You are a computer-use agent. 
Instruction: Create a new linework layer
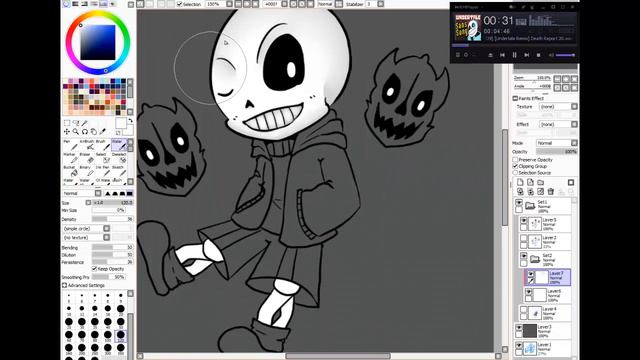pos(530,182)
